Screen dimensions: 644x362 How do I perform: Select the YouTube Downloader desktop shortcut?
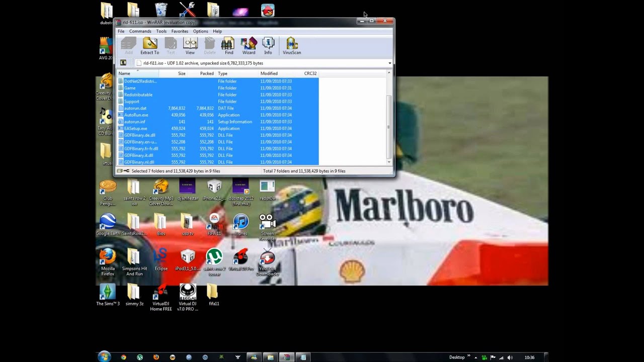[x=267, y=262]
